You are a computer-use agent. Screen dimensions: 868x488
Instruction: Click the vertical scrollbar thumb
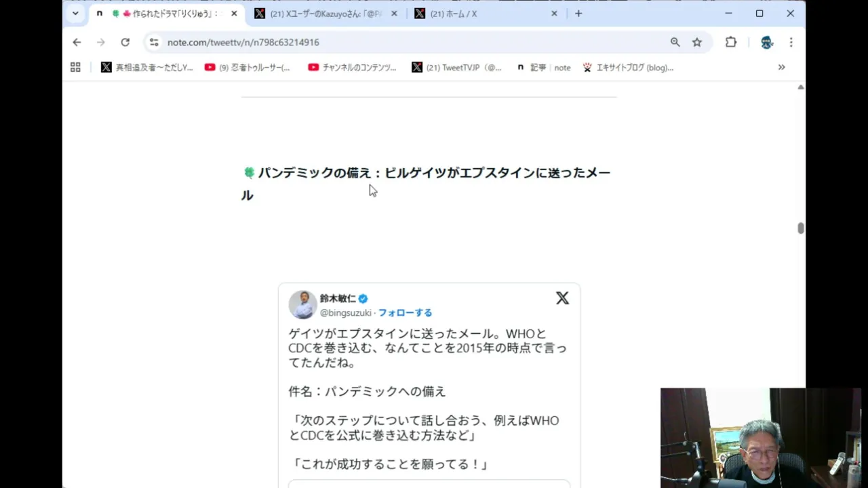click(x=801, y=228)
